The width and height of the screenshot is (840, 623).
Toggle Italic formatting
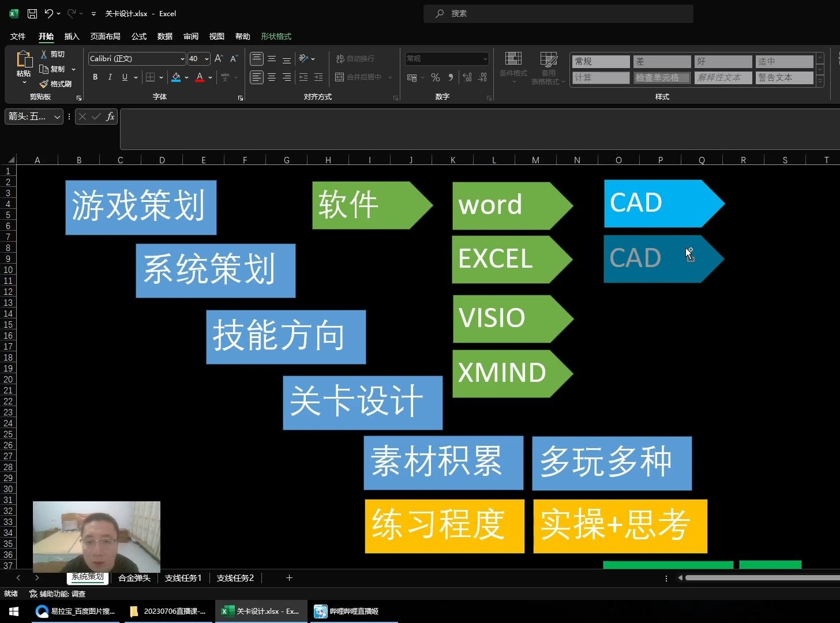pyautogui.click(x=110, y=77)
